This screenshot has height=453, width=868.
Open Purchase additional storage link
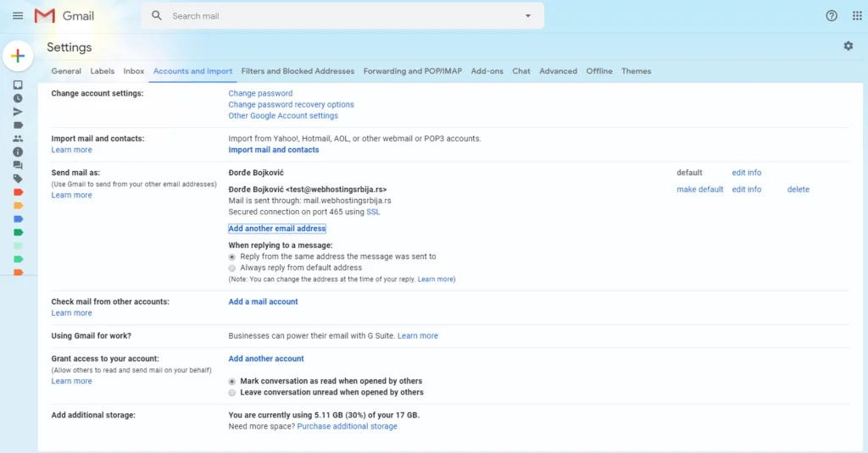click(347, 427)
